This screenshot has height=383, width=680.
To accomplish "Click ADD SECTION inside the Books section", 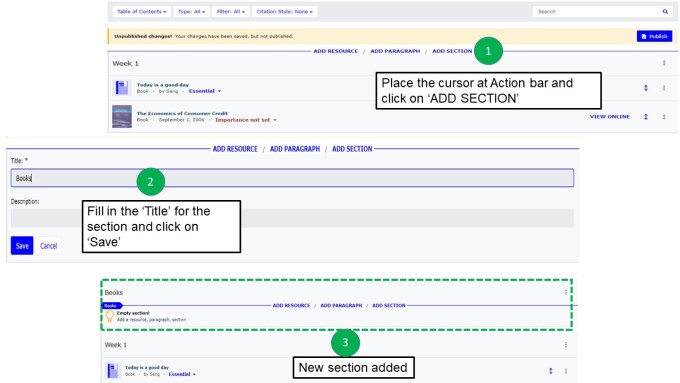I will (389, 306).
